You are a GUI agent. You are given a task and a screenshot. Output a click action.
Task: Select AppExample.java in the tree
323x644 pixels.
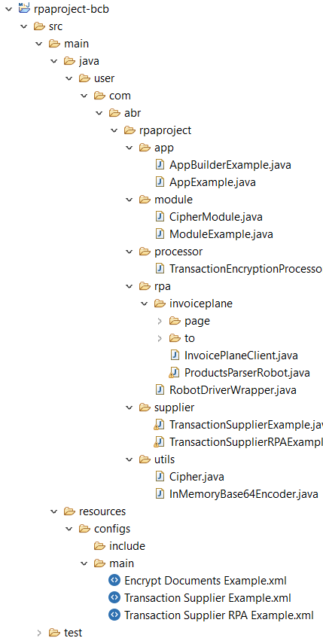click(x=212, y=182)
